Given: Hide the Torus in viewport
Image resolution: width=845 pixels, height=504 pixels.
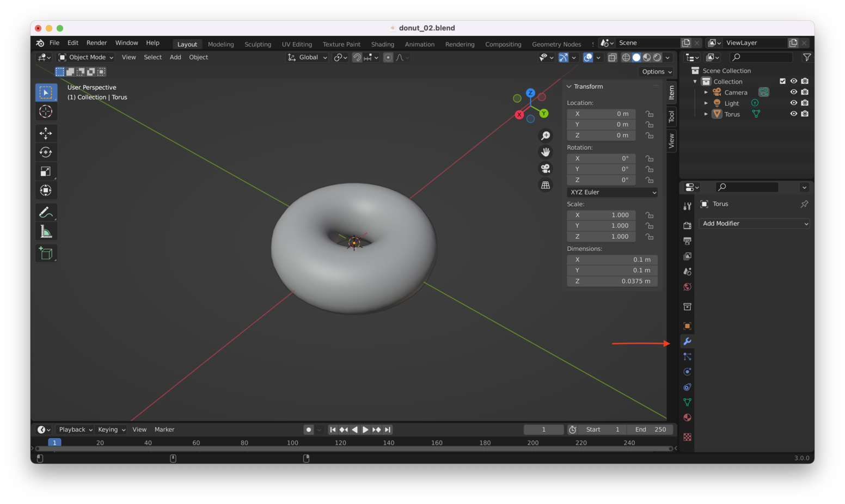Looking at the screenshot, I should point(793,114).
